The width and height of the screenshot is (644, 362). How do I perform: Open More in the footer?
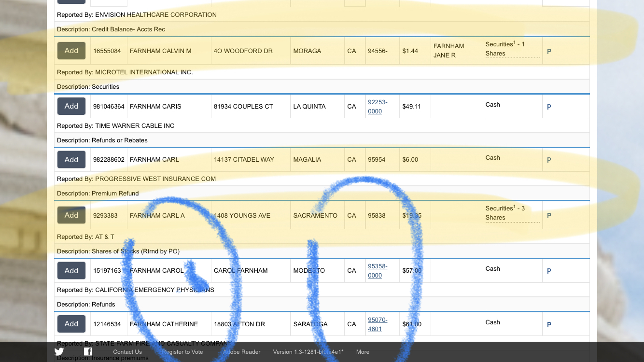point(363,352)
